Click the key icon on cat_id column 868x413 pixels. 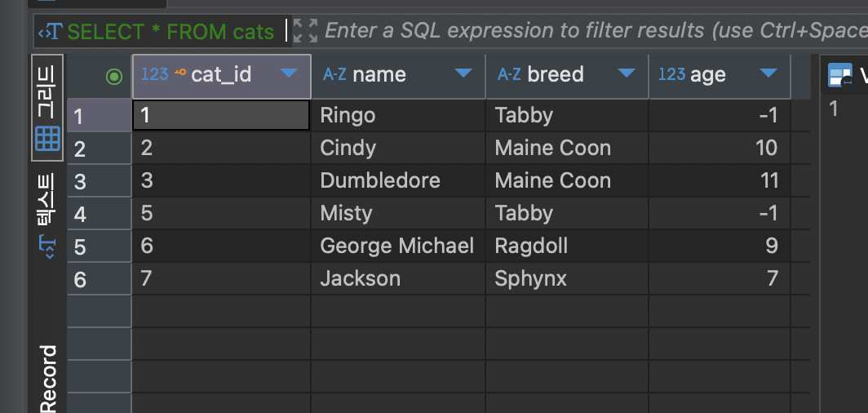pos(180,73)
